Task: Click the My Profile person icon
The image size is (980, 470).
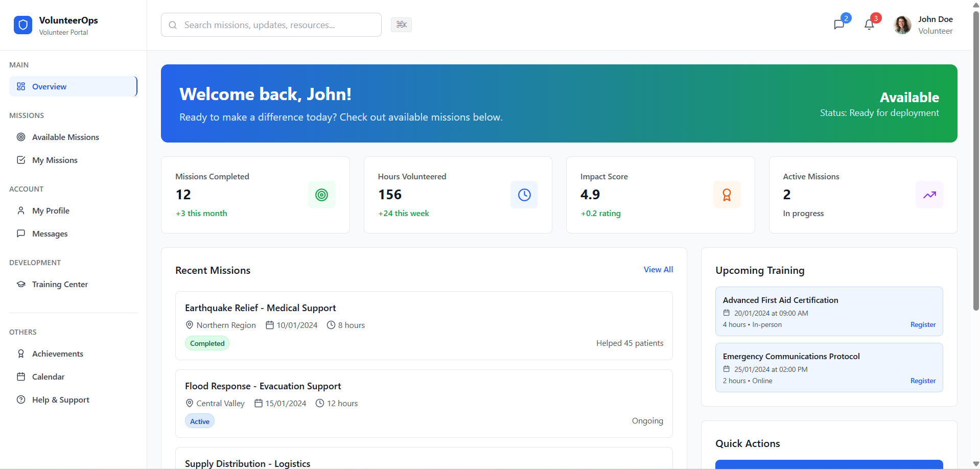Action: click(21, 210)
